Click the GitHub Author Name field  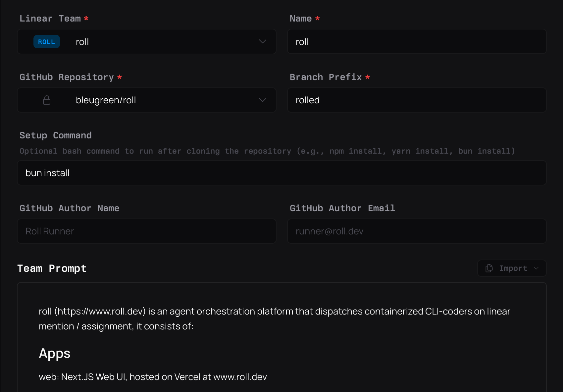click(x=146, y=231)
